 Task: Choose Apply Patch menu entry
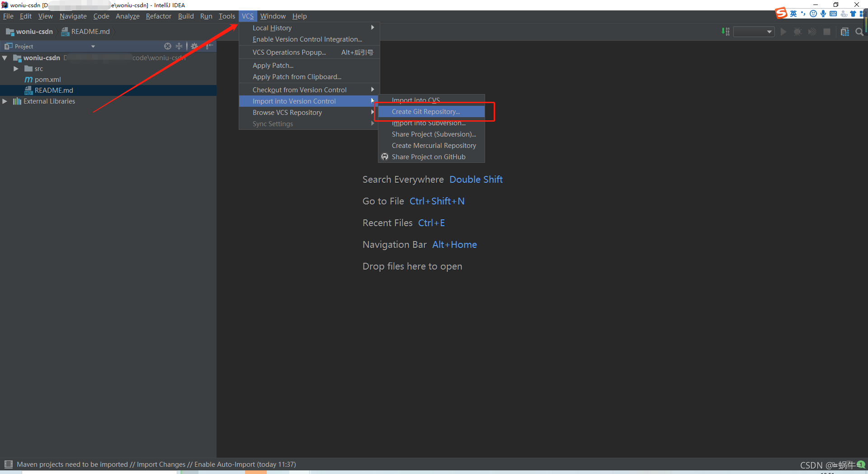click(x=309, y=66)
